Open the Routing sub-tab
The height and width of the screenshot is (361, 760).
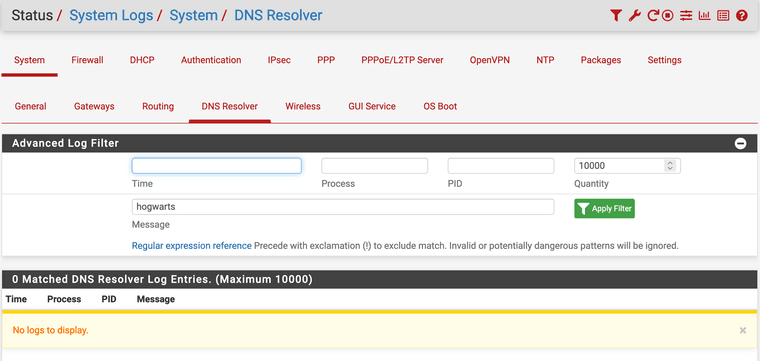158,106
